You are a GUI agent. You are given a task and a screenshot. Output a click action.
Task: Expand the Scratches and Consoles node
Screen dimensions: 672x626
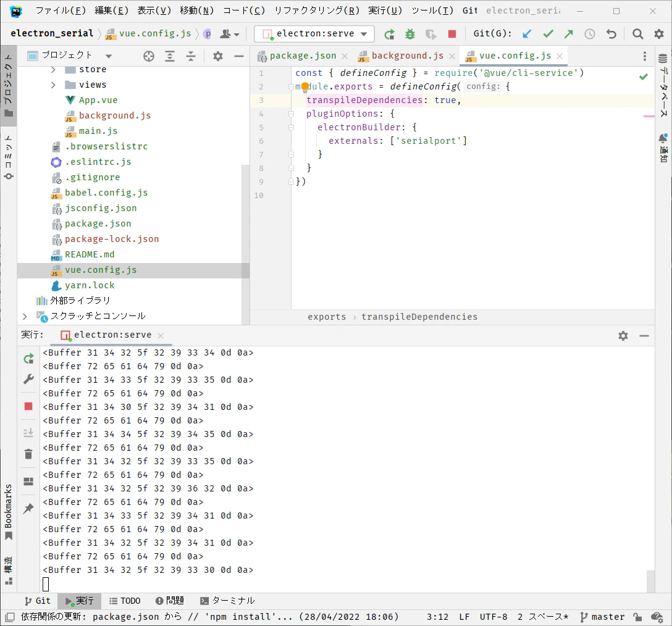click(25, 316)
